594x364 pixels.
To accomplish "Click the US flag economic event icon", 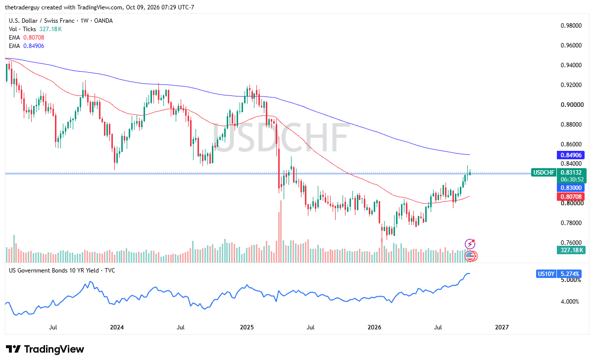I will 471,256.
